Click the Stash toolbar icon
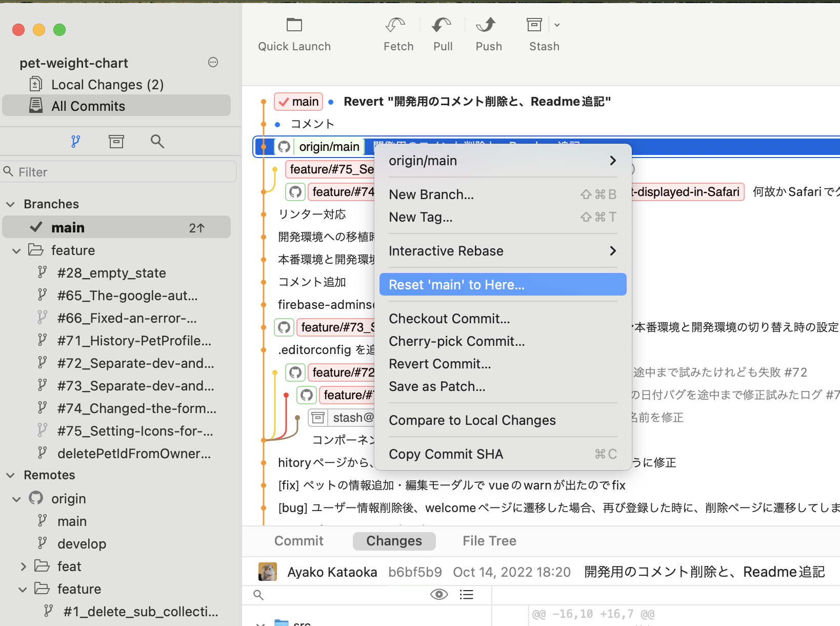Viewport: 840px width, 626px height. click(x=534, y=25)
